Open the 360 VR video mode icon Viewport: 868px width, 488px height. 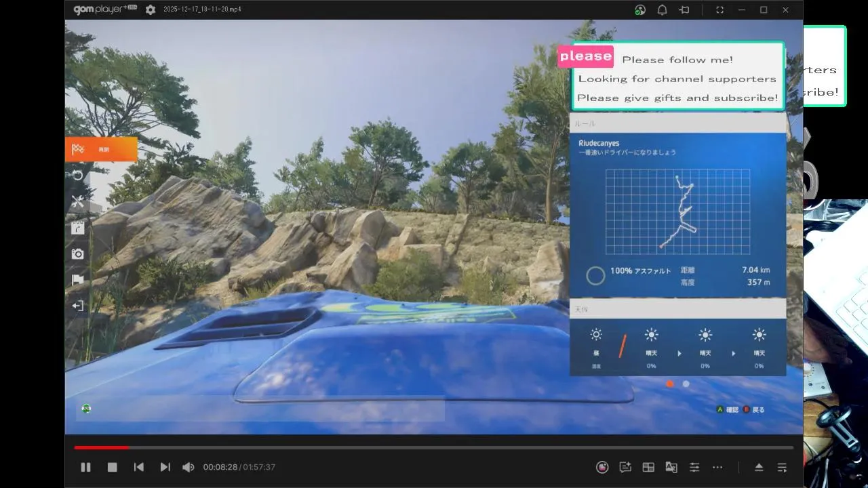point(602,467)
